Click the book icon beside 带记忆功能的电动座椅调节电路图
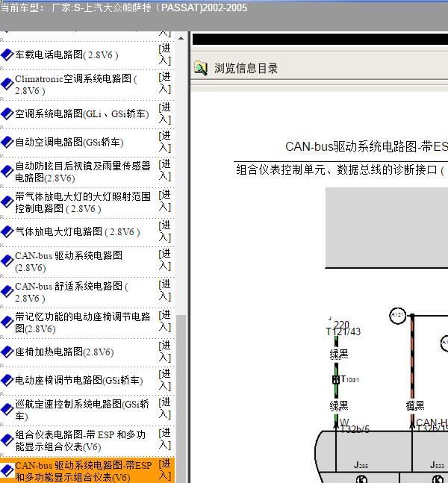 click(x=7, y=322)
